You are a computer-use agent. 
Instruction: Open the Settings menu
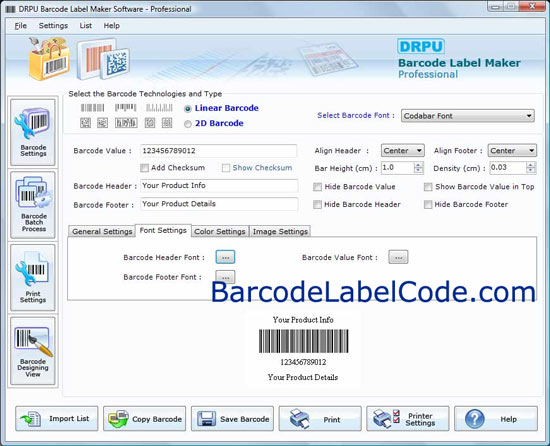[x=53, y=26]
